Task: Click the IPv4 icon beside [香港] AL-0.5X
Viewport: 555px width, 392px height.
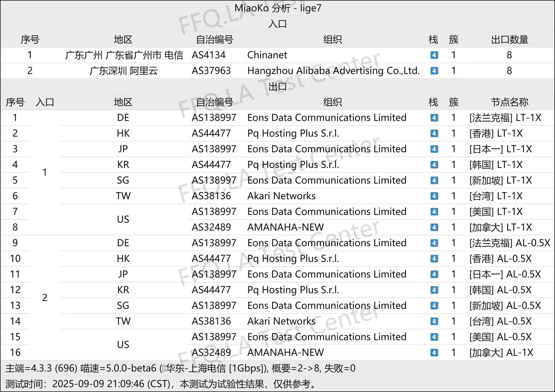Action: [x=434, y=259]
